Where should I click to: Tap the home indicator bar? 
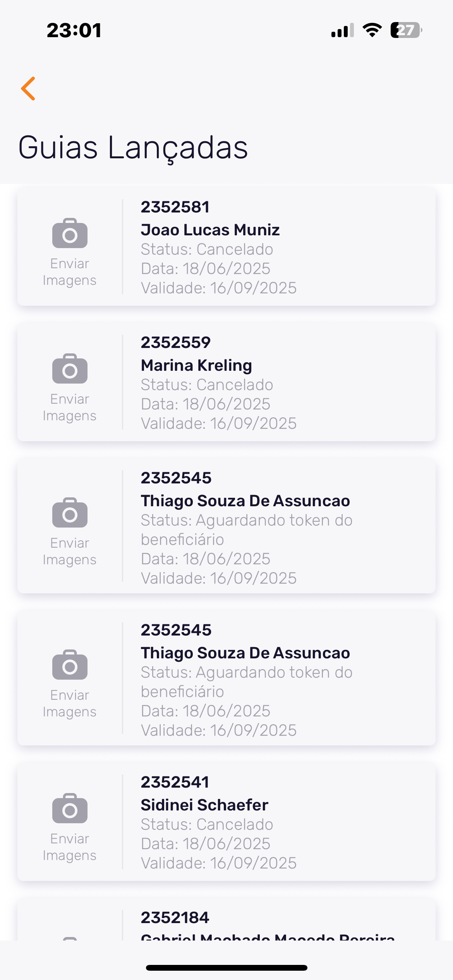tap(226, 968)
